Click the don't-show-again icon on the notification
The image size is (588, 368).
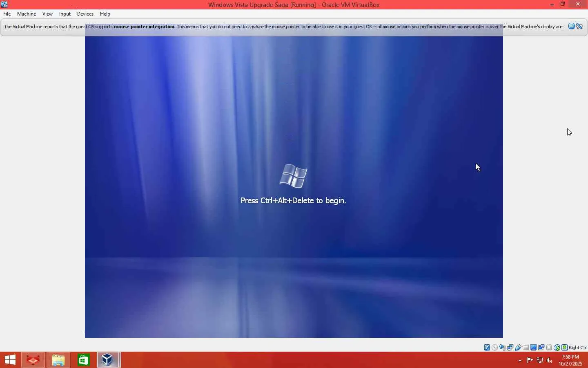(x=579, y=27)
